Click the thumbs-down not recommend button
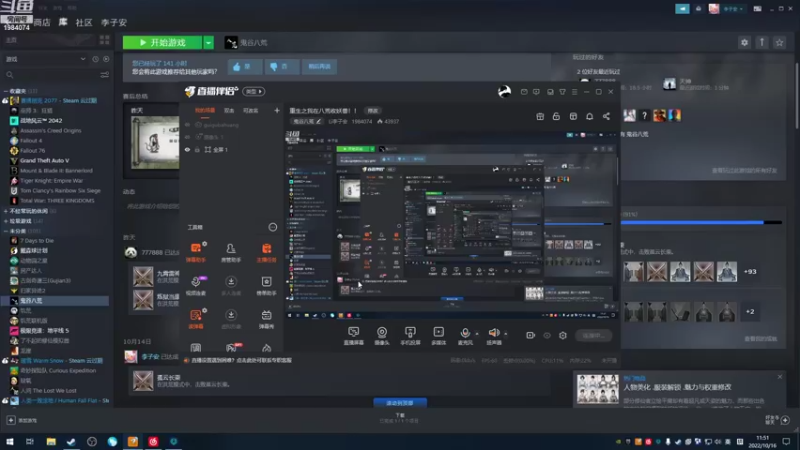 pos(282,66)
